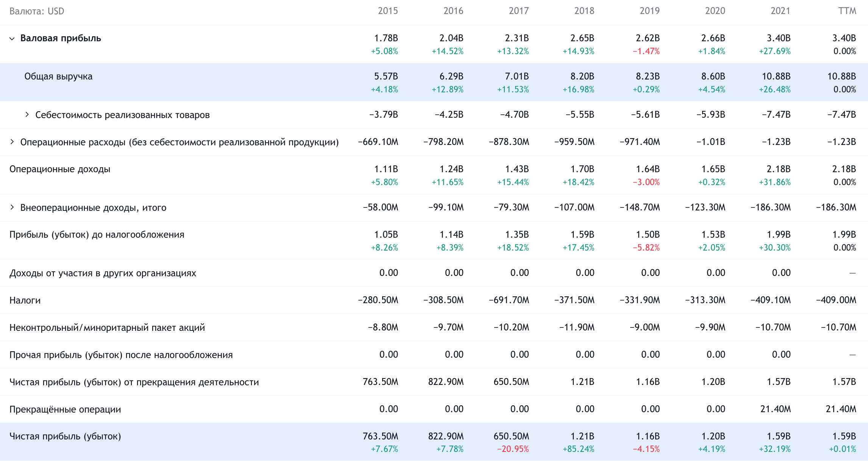Click discontinued operations 21.40M for 2021
This screenshot has width=868, height=461.
776,409
